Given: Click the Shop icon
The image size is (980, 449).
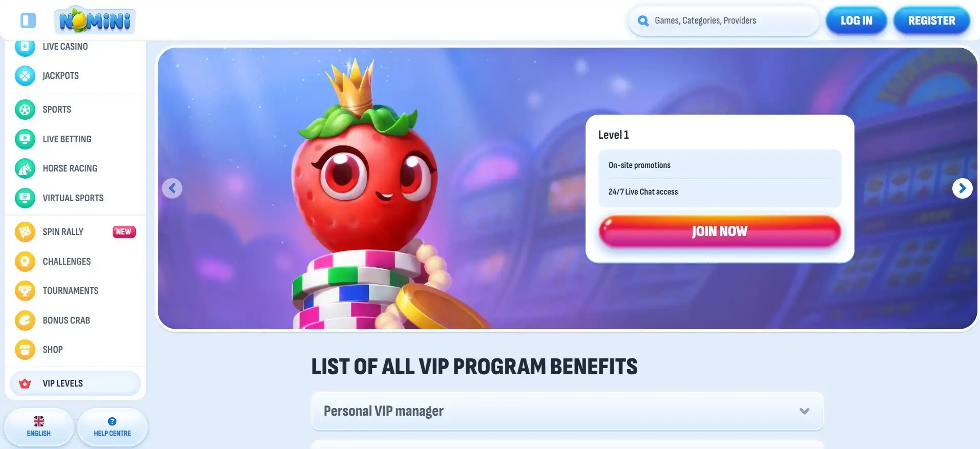Looking at the screenshot, I should pos(25,350).
